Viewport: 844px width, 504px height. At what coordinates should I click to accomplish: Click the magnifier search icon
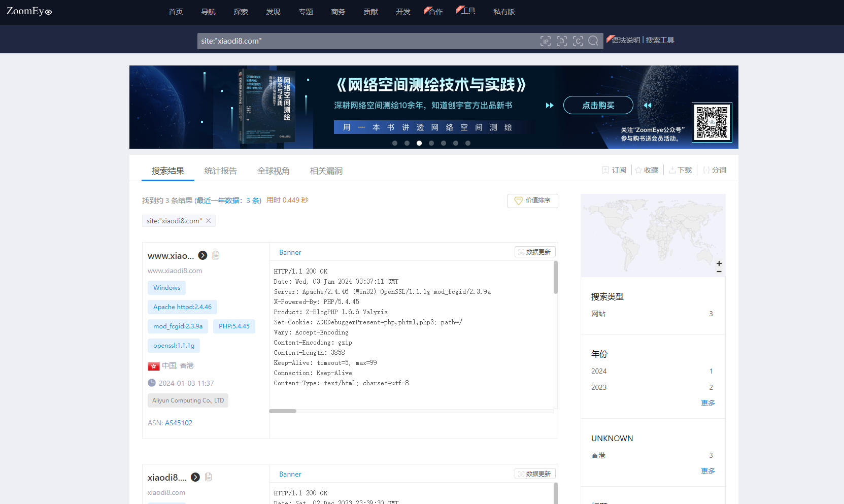point(593,41)
